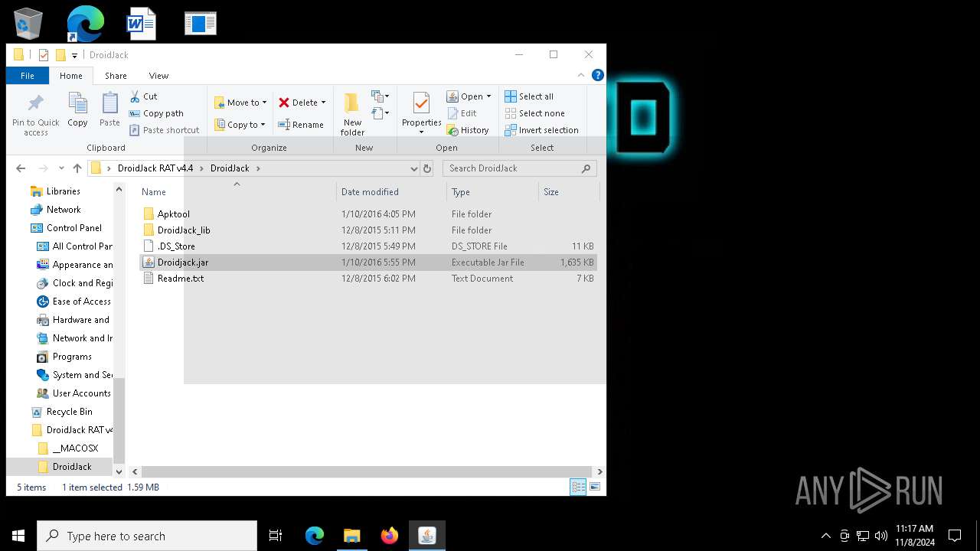Switch to the Home ribbon tab

pyautogui.click(x=71, y=76)
